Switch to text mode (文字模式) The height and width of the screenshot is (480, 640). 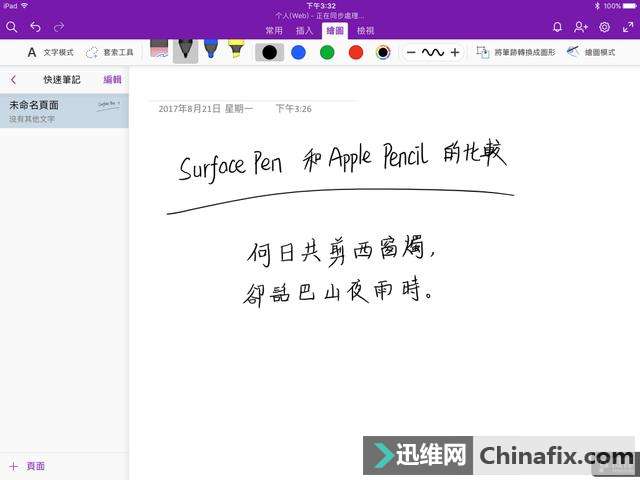[x=50, y=52]
